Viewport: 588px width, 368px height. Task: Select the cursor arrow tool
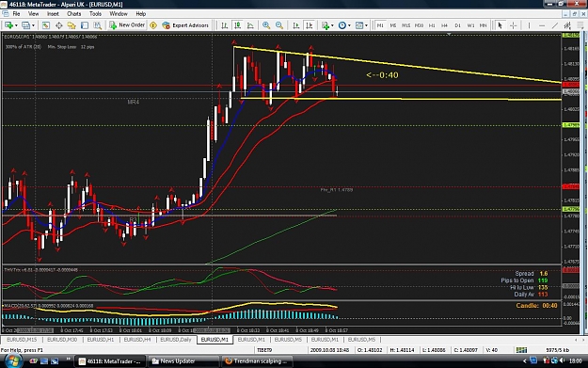(500, 25)
